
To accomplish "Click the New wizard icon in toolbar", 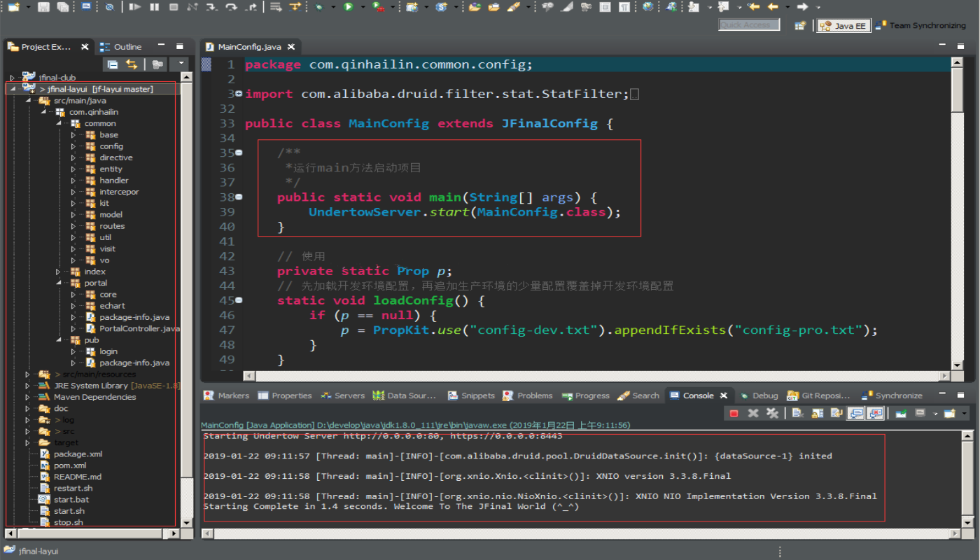I will click(14, 7).
